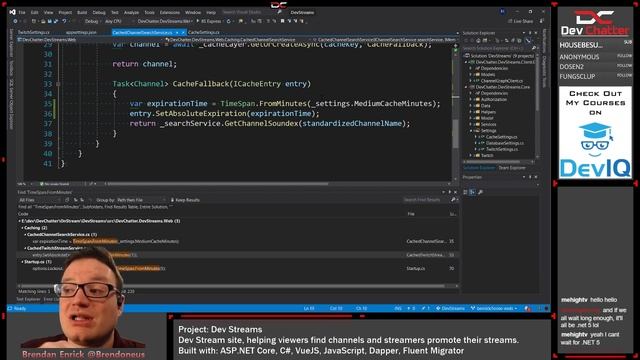Open the Group by Path then File dropdown

pyautogui.click(x=141, y=200)
